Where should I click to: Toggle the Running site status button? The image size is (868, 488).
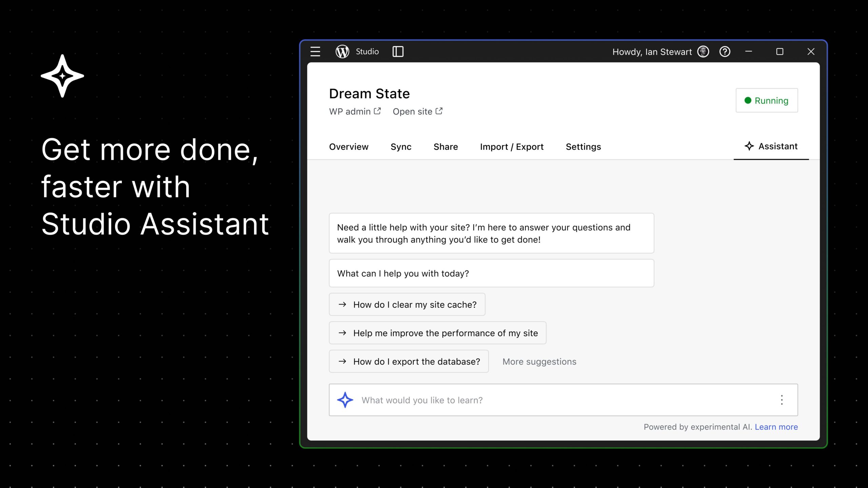(x=767, y=100)
